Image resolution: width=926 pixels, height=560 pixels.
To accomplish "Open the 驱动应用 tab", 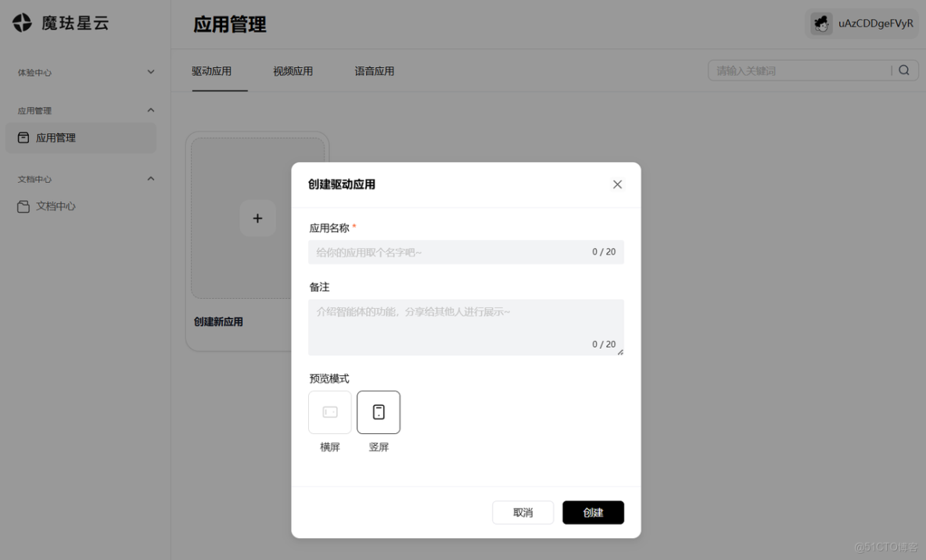I will coord(212,70).
